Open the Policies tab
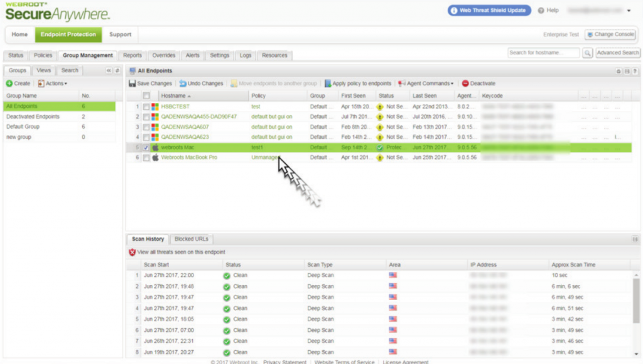Image resolution: width=643 pixels, height=364 pixels. (43, 55)
